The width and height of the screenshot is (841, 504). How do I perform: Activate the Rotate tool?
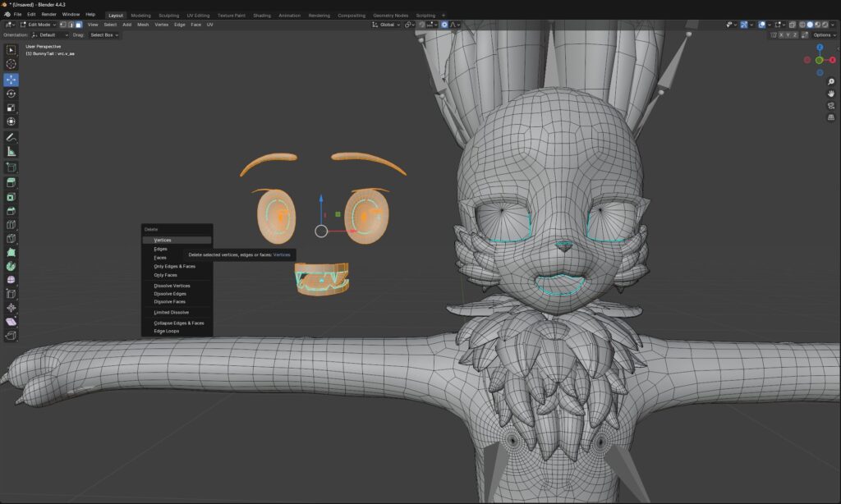point(11,94)
